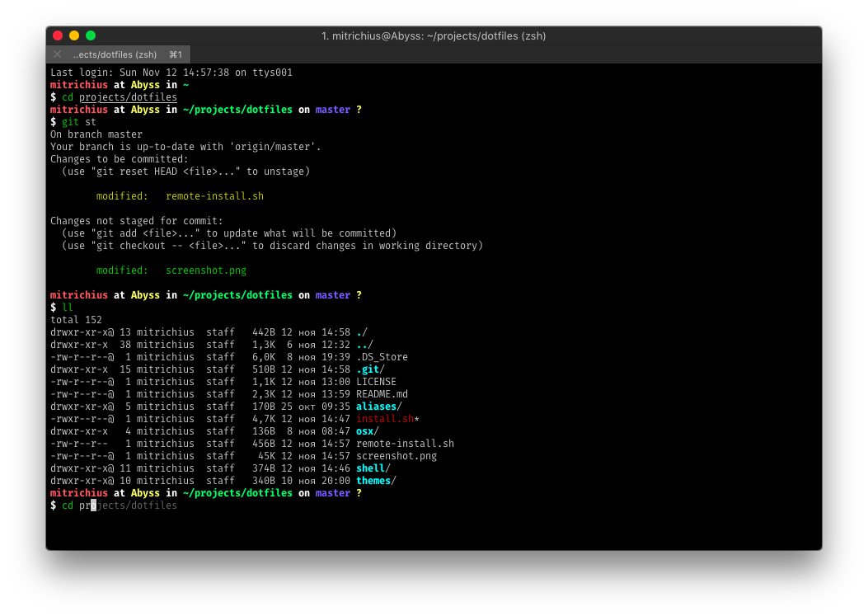
Task: Click the 442B size of ./ entry
Action: click(264, 332)
